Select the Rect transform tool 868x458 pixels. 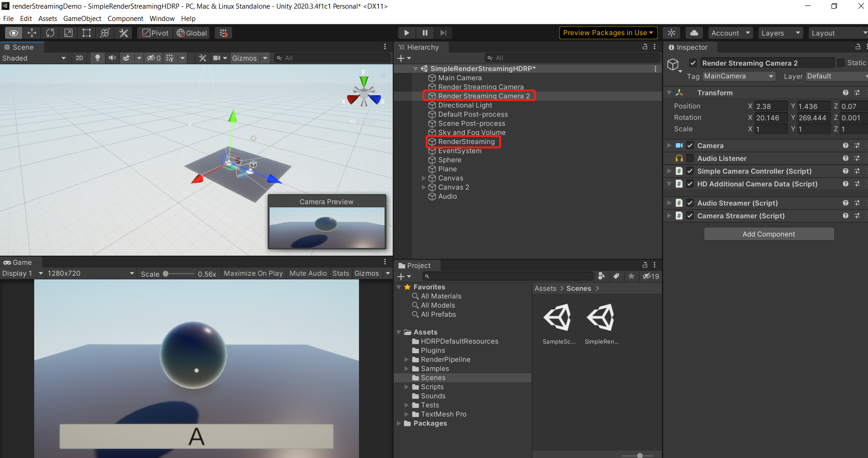coord(87,33)
